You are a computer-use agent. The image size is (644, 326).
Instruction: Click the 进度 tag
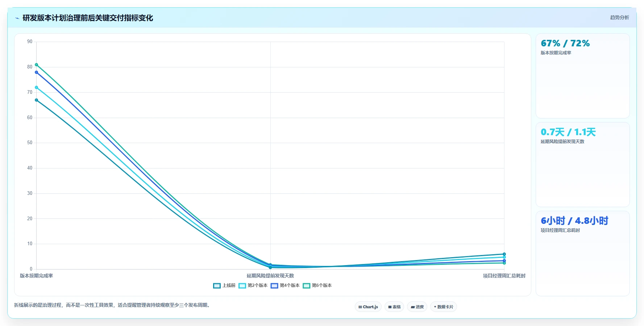click(417, 307)
